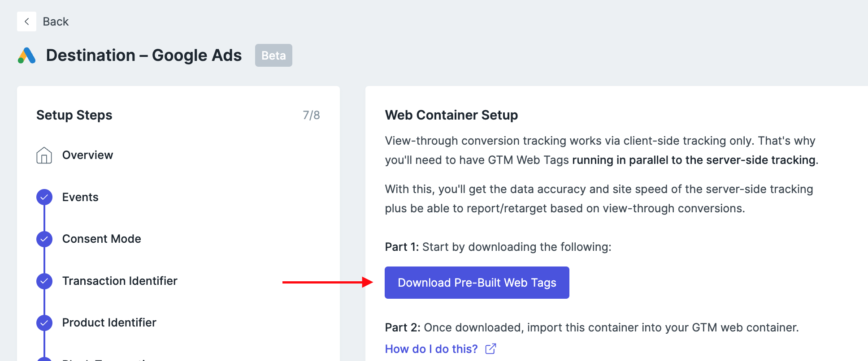Click the Back label text
868x361 pixels.
56,21
